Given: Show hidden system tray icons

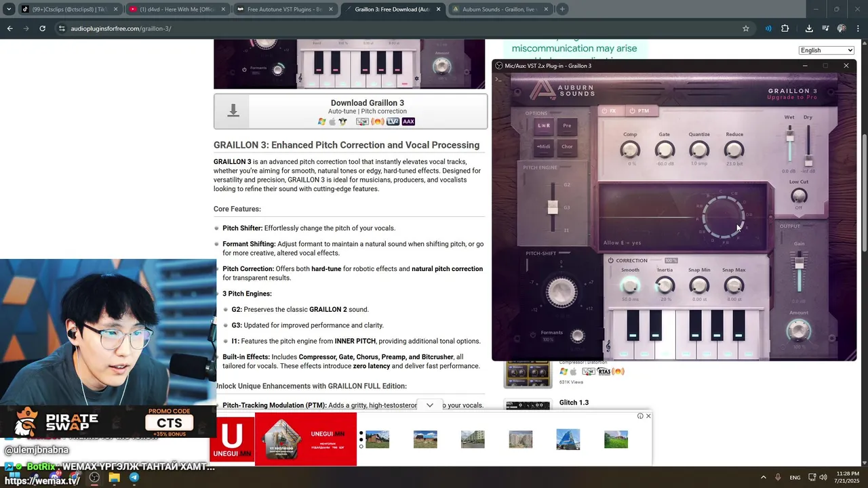Looking at the screenshot, I should [x=763, y=477].
